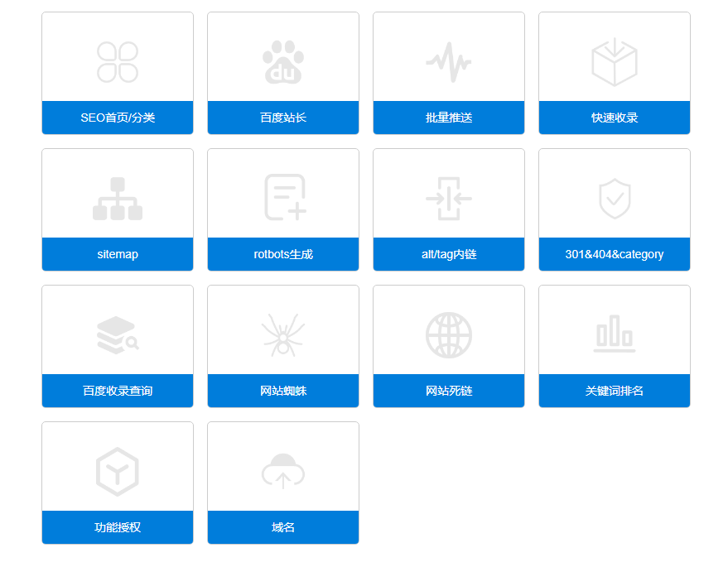Open the 网站蜘蛛 blue label
728x567 pixels.
pos(283,391)
